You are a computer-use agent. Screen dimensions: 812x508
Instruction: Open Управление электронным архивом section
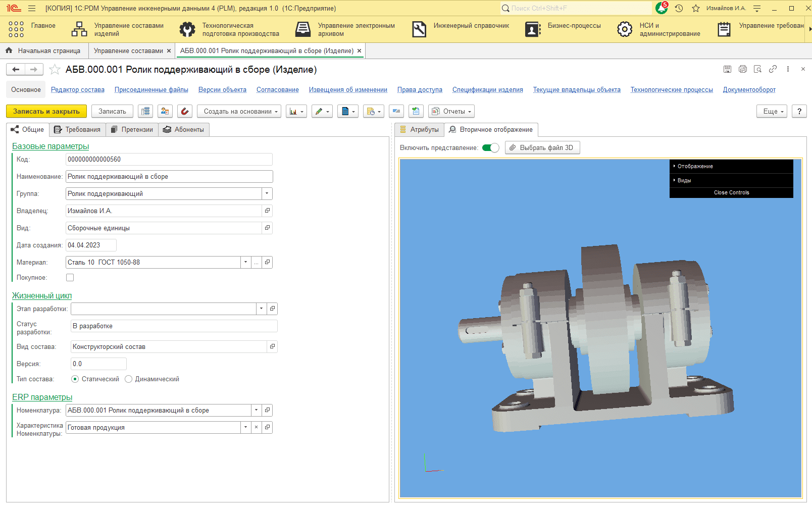(x=345, y=29)
